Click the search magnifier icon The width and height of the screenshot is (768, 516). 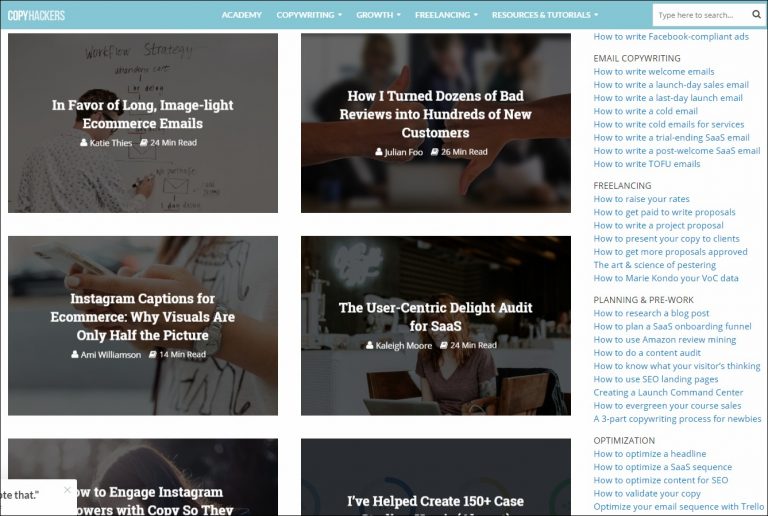755,15
